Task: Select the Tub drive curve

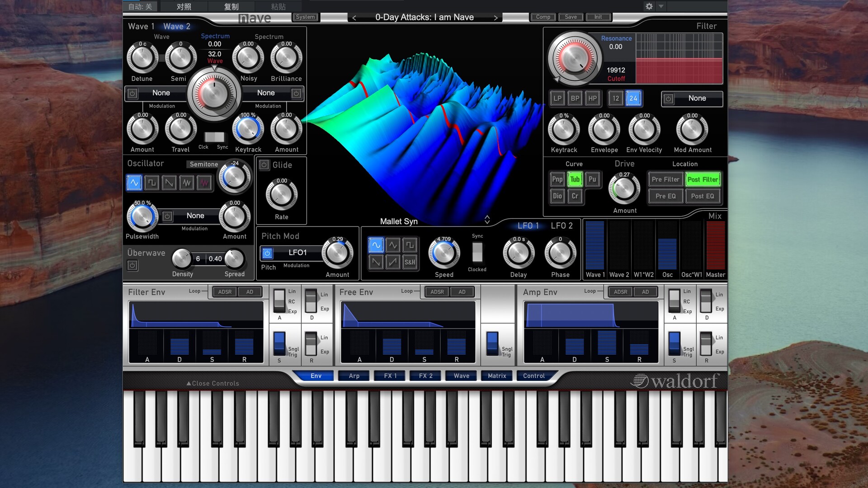Action: (575, 179)
